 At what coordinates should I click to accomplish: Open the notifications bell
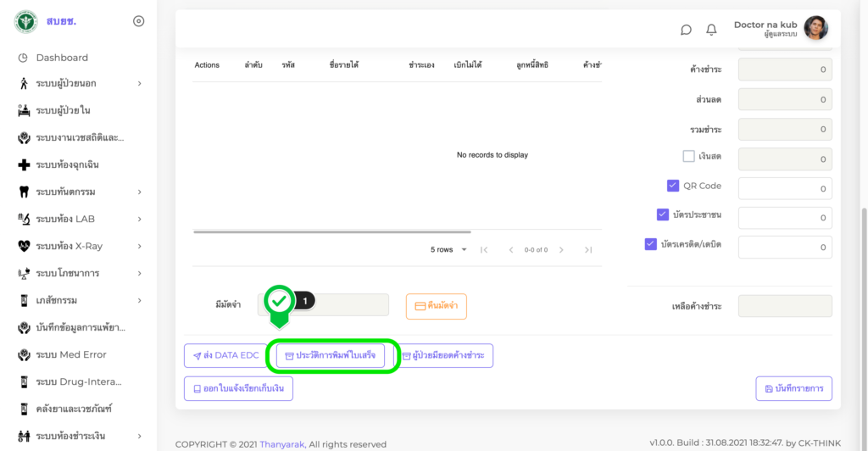point(711,30)
